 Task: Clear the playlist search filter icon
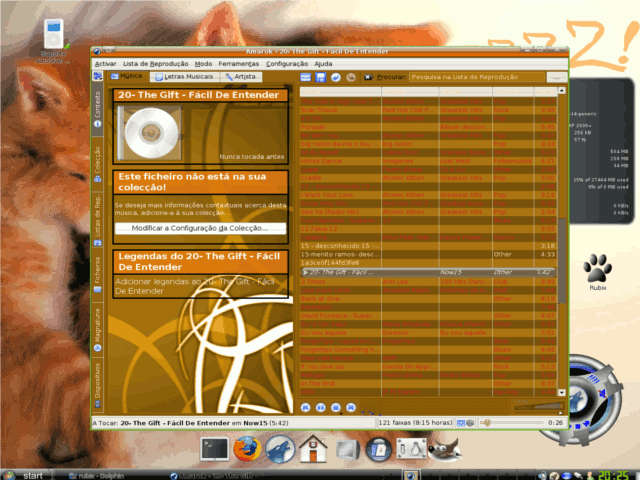click(368, 77)
